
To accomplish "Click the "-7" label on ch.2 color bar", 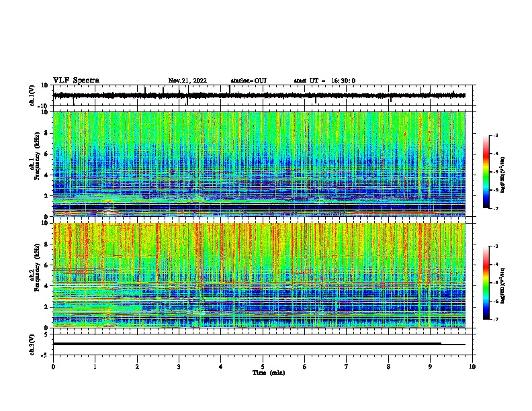I will click(495, 319).
